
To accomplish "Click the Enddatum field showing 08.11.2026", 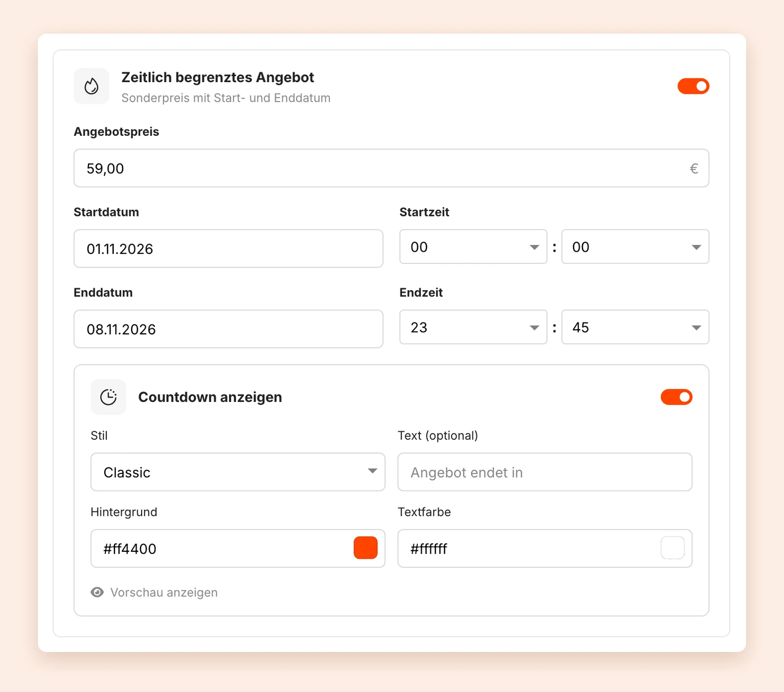I will pyautogui.click(x=228, y=329).
